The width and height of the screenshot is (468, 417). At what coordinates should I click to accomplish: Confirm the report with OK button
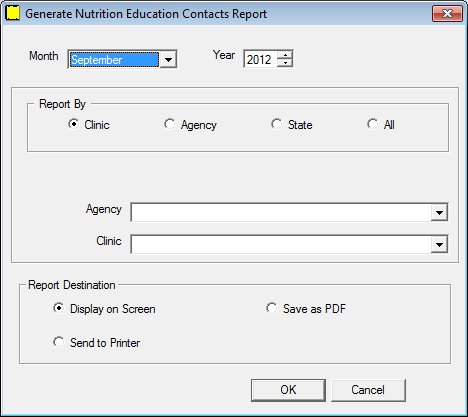pyautogui.click(x=288, y=390)
